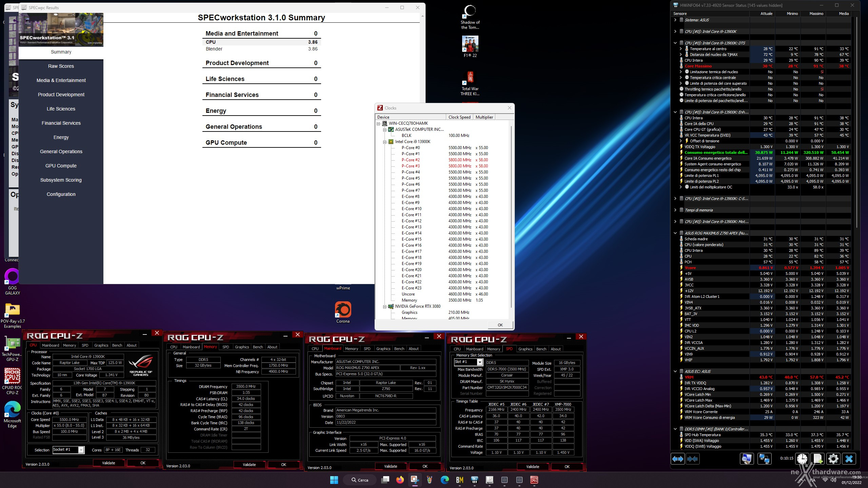Switch to ROG CPU-Z via taskbar icon
Image resolution: width=868 pixels, height=488 pixels.
click(x=534, y=480)
